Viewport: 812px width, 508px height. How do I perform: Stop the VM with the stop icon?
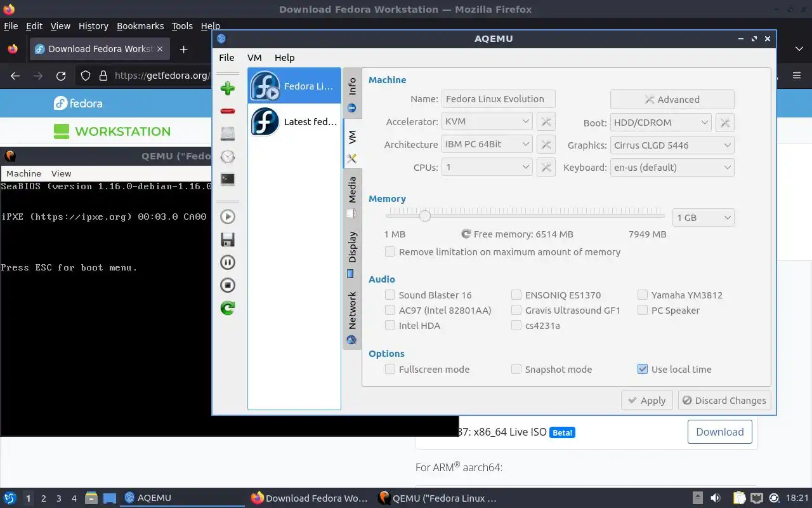click(228, 285)
